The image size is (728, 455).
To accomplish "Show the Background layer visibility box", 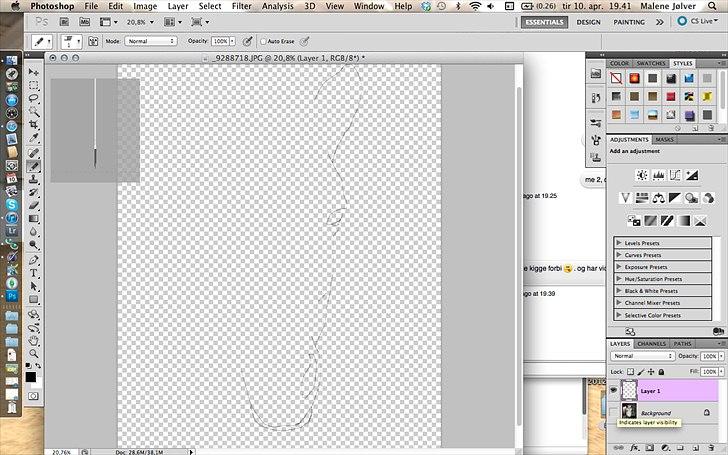I will point(613,412).
